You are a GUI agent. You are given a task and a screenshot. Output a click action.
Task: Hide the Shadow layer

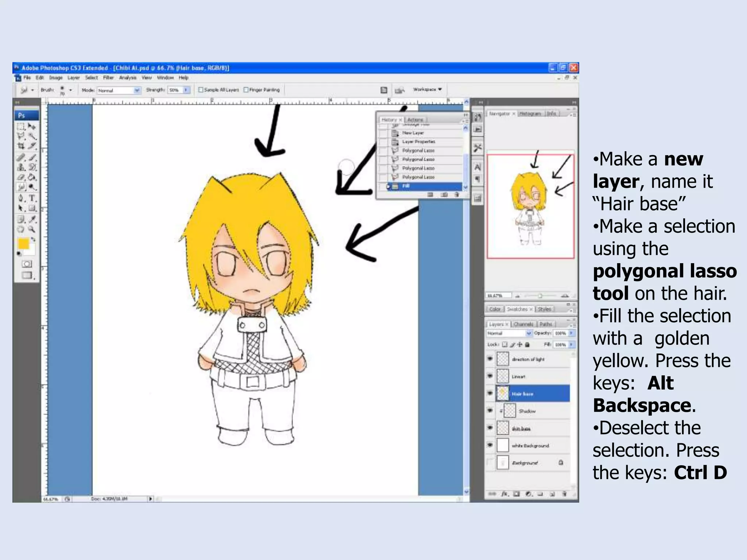(x=490, y=411)
